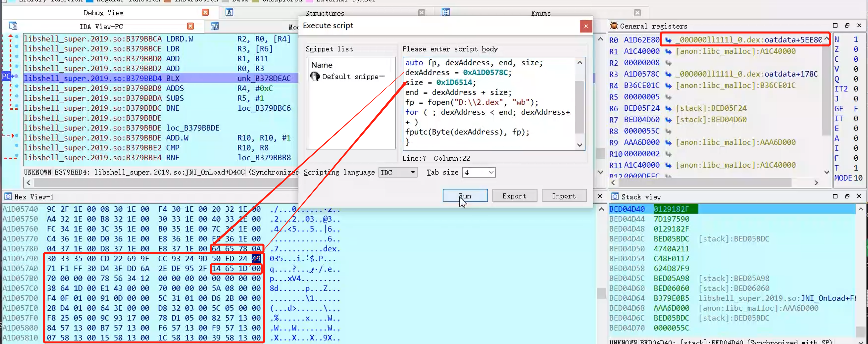Click the Run button in Execute script

click(x=465, y=196)
